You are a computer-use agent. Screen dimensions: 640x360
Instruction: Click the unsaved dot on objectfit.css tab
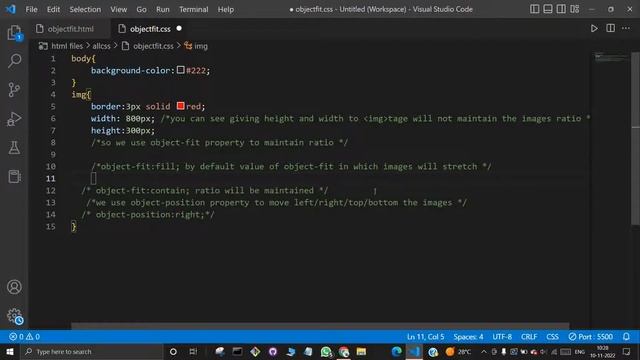pyautogui.click(x=179, y=29)
